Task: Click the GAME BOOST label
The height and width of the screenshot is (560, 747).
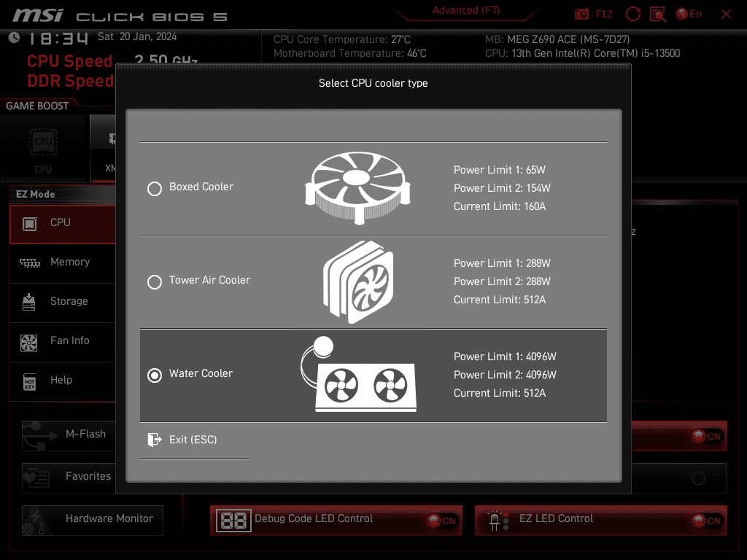Action: tap(37, 106)
